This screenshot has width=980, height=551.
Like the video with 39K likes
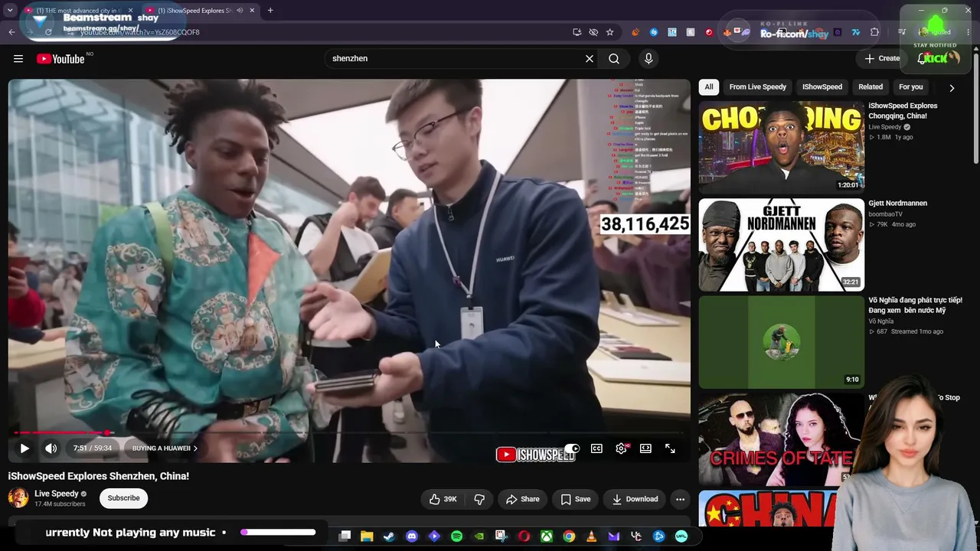(x=443, y=499)
